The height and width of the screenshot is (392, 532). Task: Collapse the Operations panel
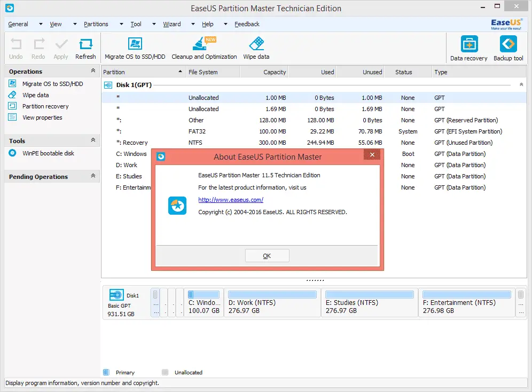(x=93, y=70)
